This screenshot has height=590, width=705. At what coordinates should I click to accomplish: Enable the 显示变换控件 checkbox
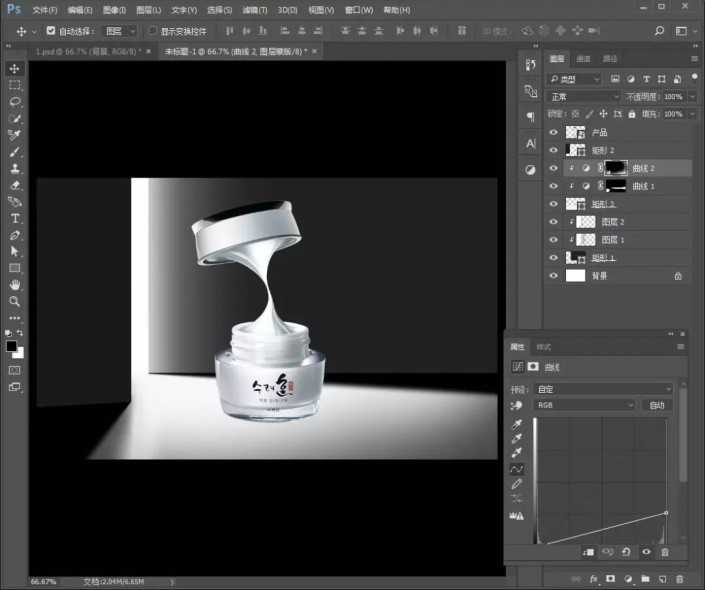(x=152, y=31)
